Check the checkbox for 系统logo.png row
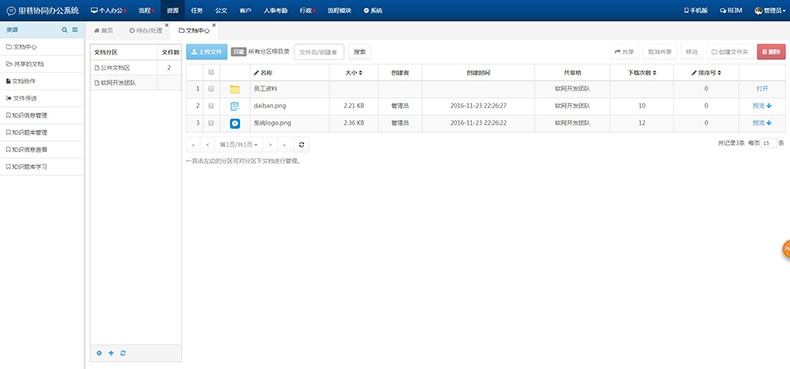 click(211, 123)
